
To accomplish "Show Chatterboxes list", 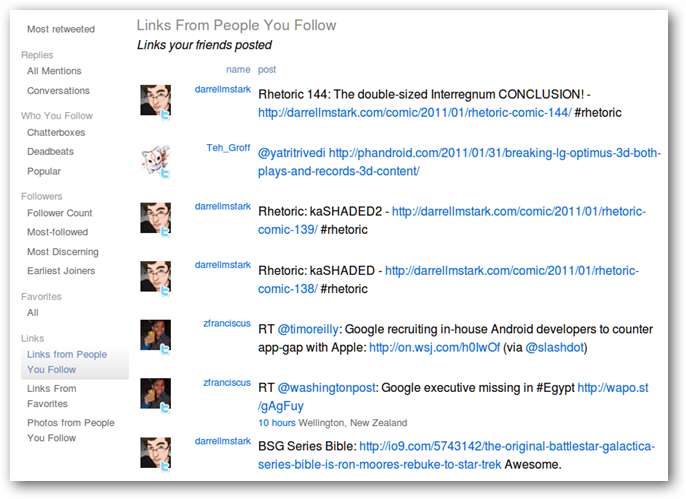I will click(x=56, y=132).
